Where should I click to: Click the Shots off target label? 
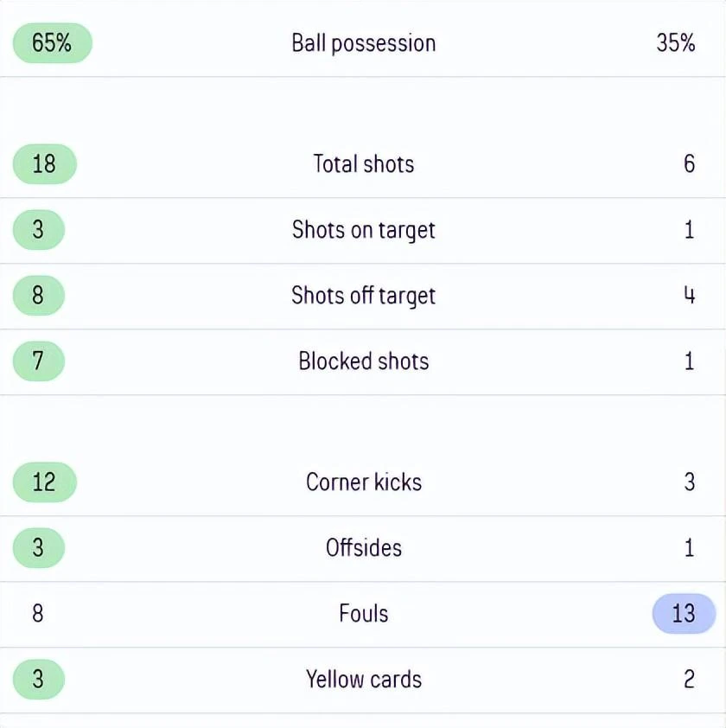[364, 297]
